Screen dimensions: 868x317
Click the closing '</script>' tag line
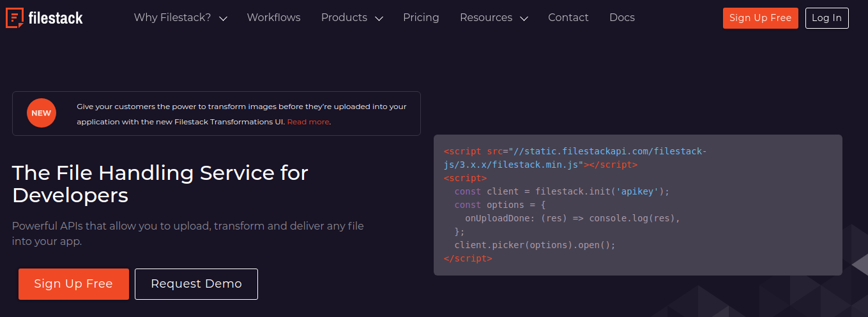pos(468,258)
